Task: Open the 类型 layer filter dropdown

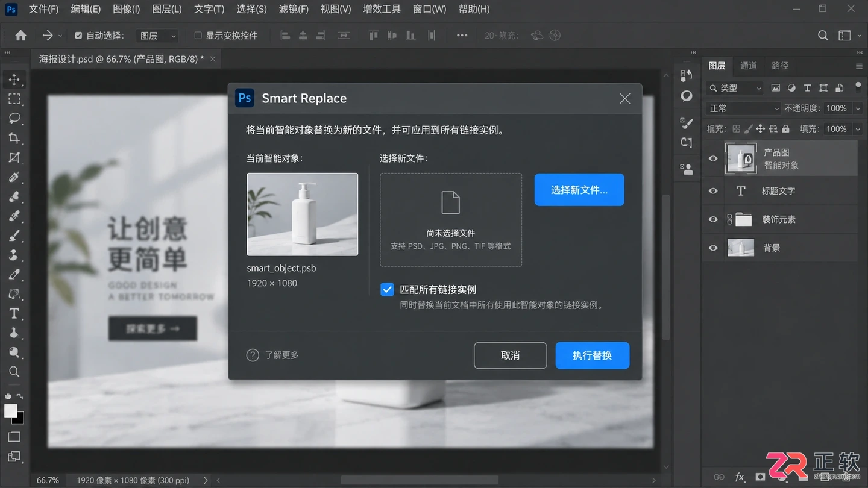Action: coord(735,88)
